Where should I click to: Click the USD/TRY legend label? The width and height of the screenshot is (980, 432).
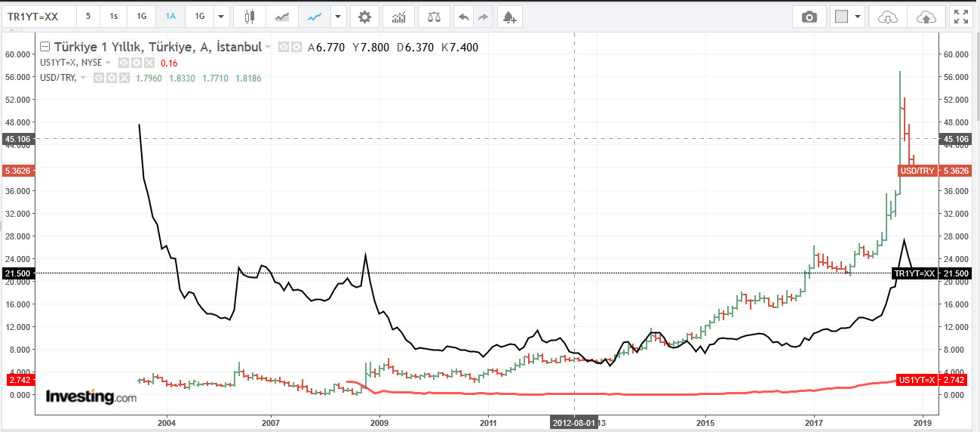click(58, 78)
